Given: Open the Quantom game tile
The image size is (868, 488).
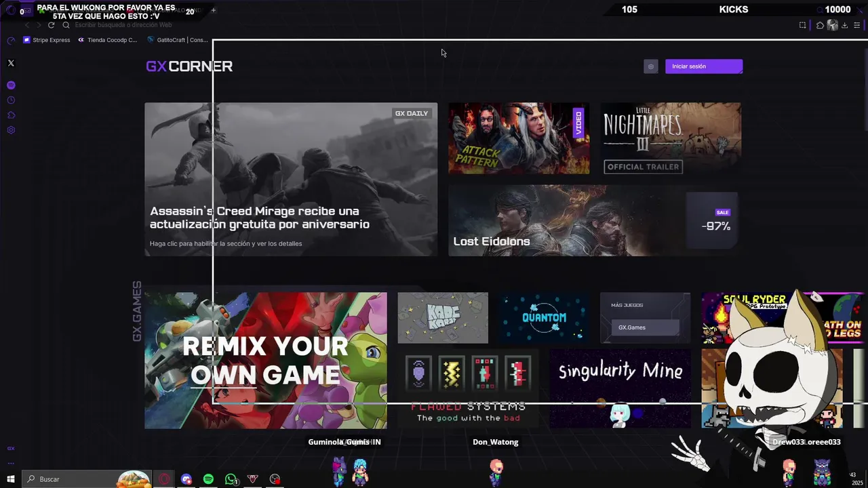Looking at the screenshot, I should 544,318.
